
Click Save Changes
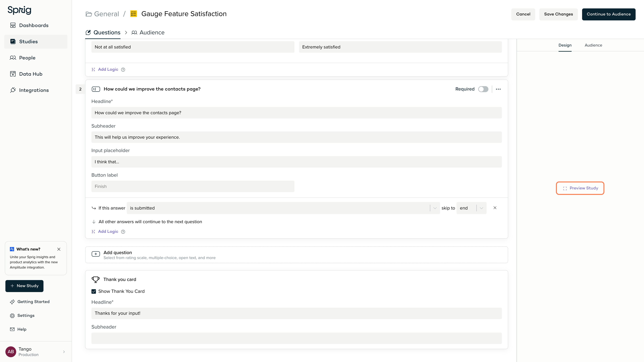pos(558,14)
